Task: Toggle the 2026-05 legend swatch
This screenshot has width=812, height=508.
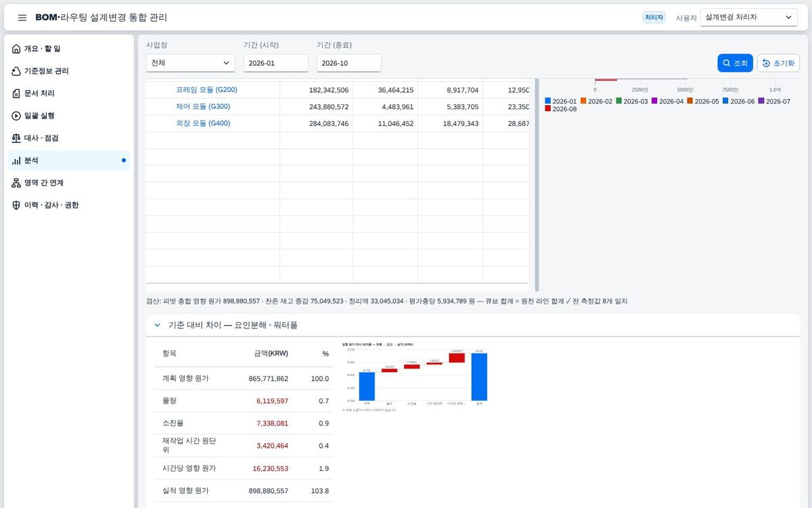Action: tap(690, 101)
